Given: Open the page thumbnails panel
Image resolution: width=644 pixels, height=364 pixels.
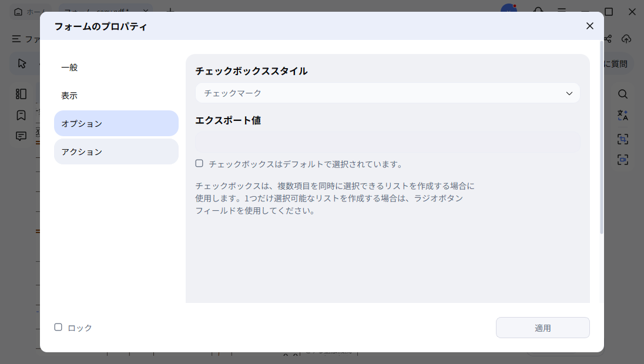Looking at the screenshot, I should click(x=21, y=93).
